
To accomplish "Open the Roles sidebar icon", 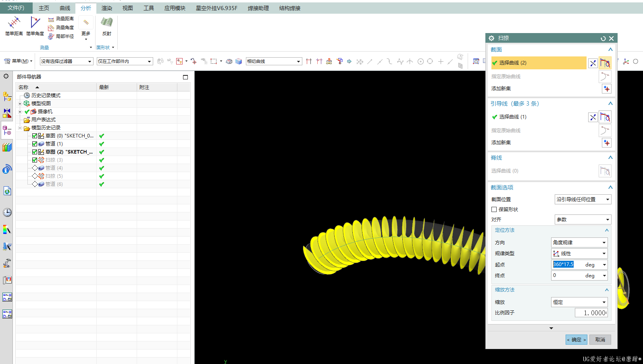I will [7, 280].
